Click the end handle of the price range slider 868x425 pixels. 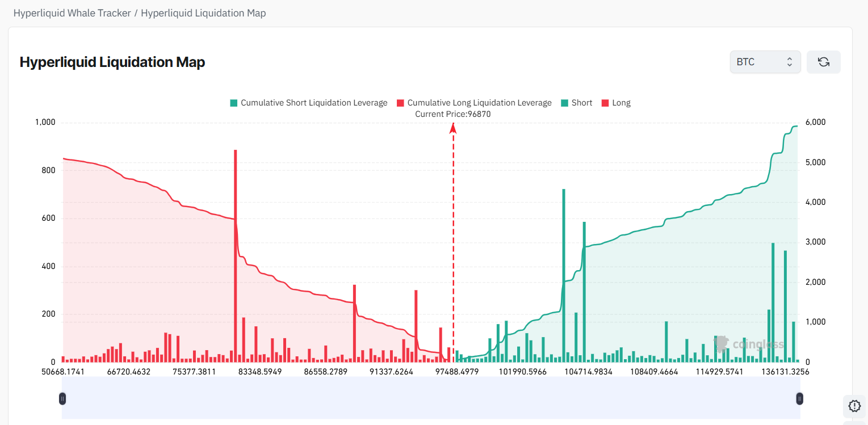[x=799, y=398]
